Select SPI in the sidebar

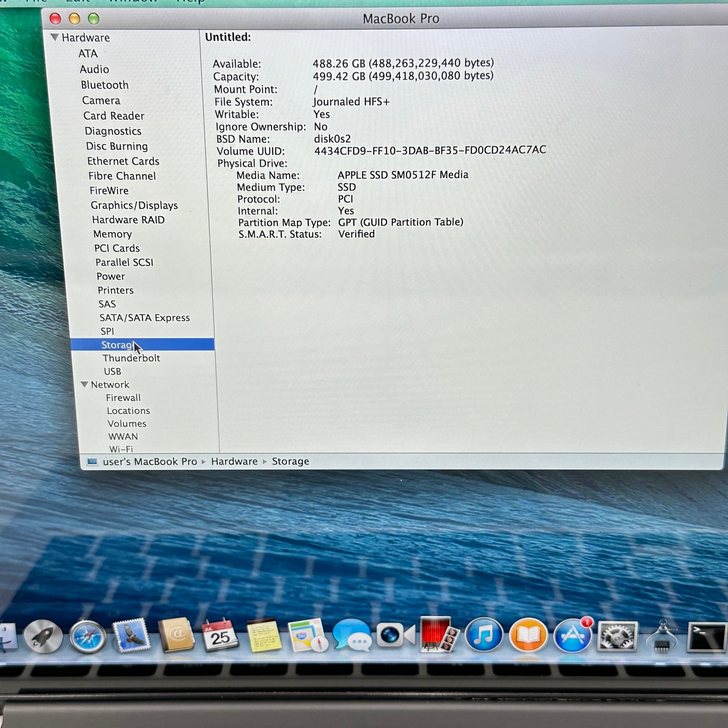107,331
